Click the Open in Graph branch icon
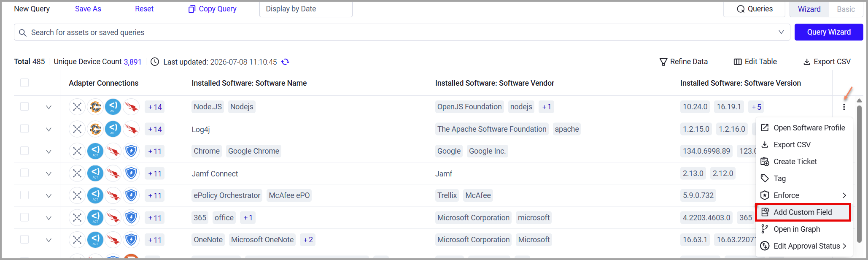The width and height of the screenshot is (868, 260). point(765,229)
